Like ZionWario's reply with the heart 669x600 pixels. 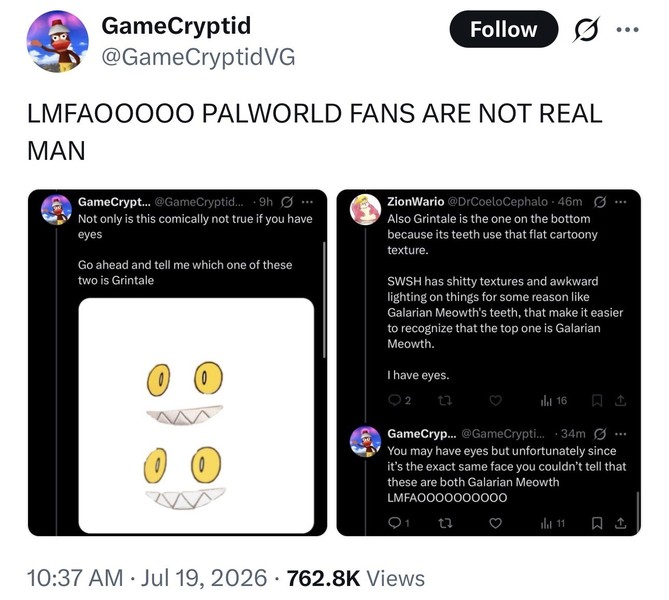495,400
